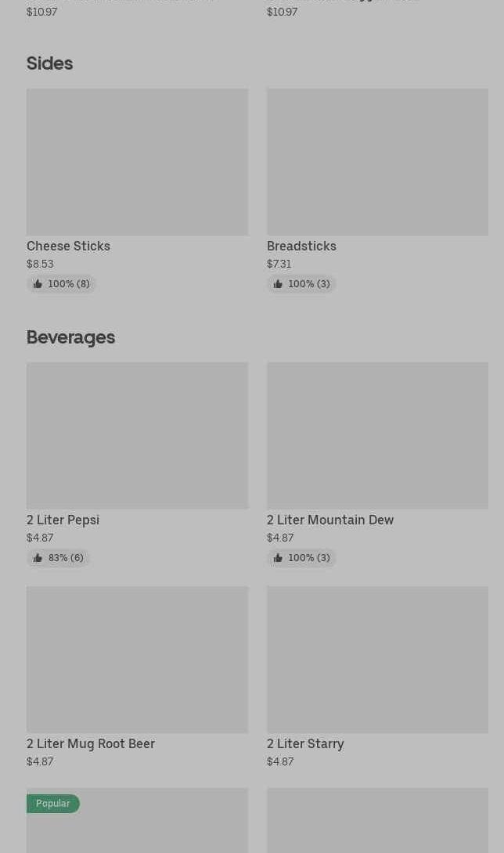Screen dimensions: 504x853
Task: Click the Popular badge on bottom item
Action: click(52, 804)
